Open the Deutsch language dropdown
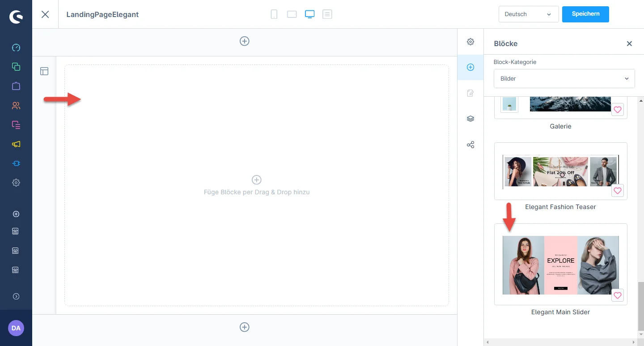This screenshot has height=346, width=644. pos(528,14)
